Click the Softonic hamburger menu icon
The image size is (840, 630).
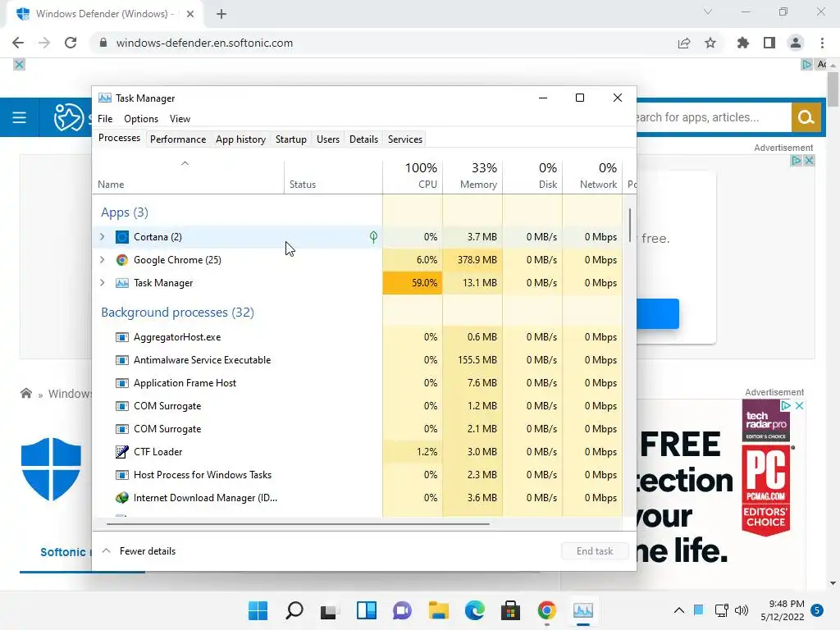click(20, 117)
